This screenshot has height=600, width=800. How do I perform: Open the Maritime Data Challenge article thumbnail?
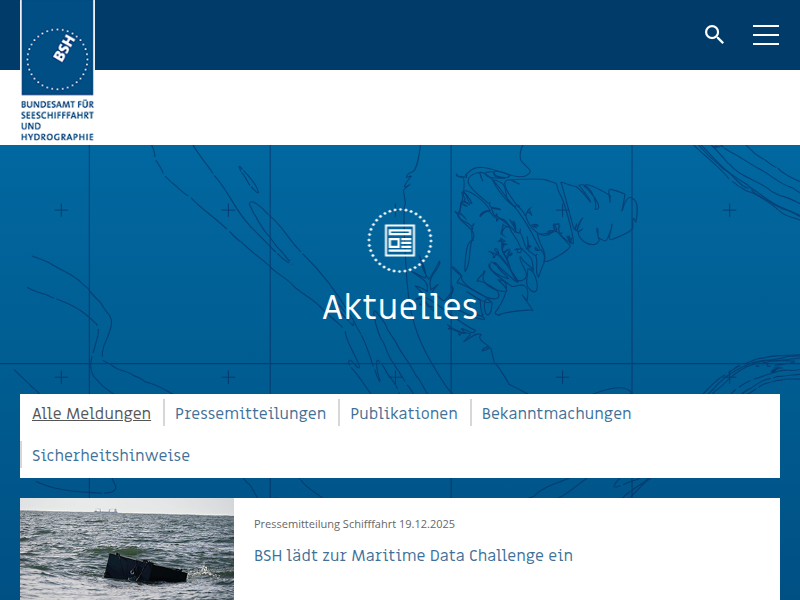tap(127, 549)
